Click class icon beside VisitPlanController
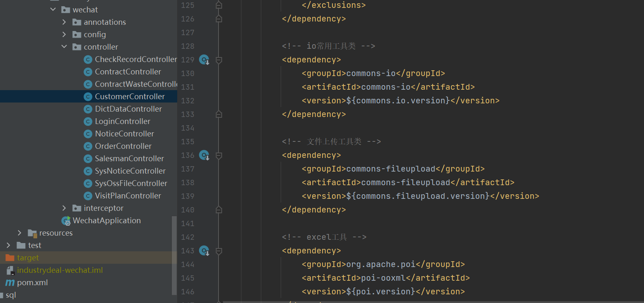Image resolution: width=644 pixels, height=303 pixels. (88, 196)
